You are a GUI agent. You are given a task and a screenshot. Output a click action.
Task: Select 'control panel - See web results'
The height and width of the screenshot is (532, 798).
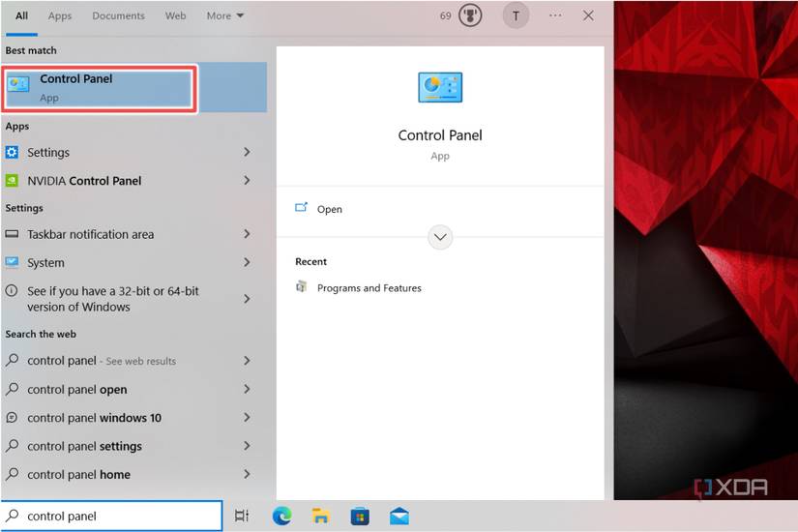point(133,361)
